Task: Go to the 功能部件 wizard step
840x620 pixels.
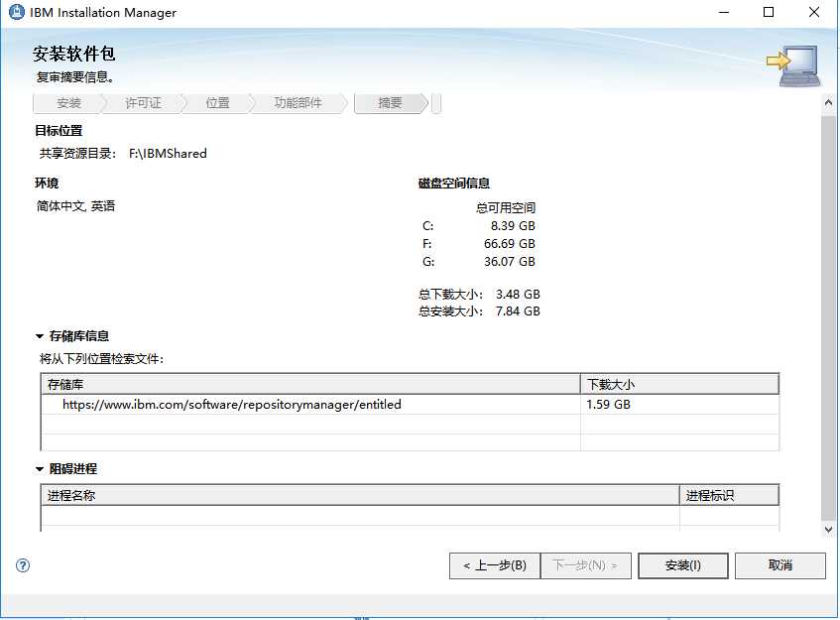Action: pyautogui.click(x=298, y=103)
